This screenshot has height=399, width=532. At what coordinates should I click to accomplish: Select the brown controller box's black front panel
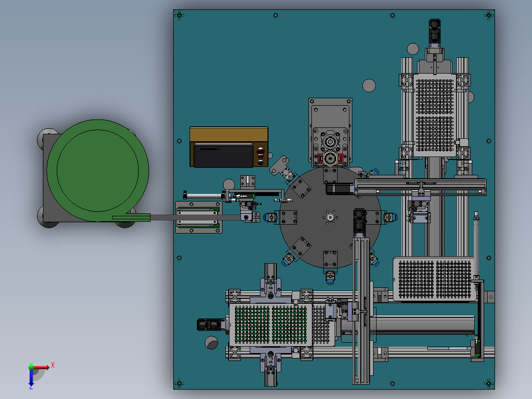coord(223,155)
